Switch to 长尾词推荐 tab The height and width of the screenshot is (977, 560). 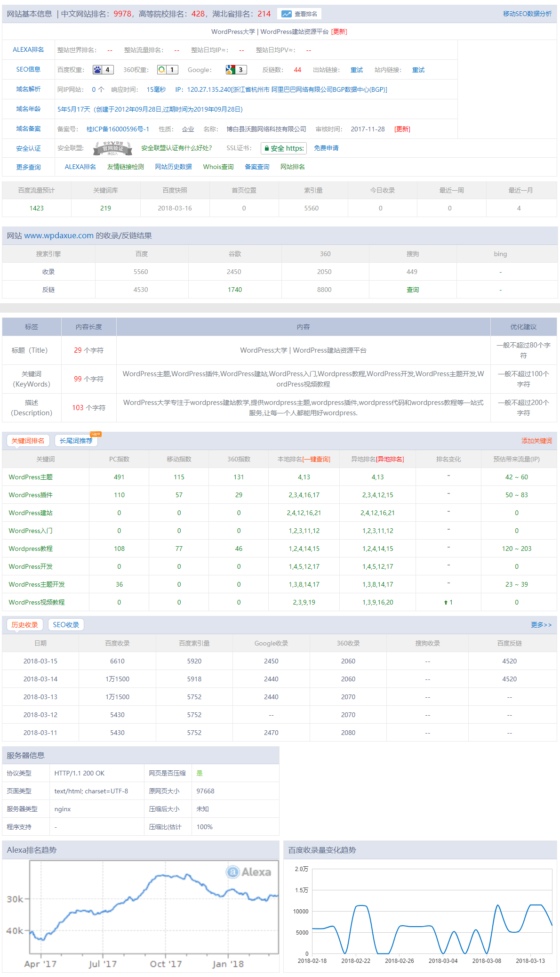tap(76, 441)
